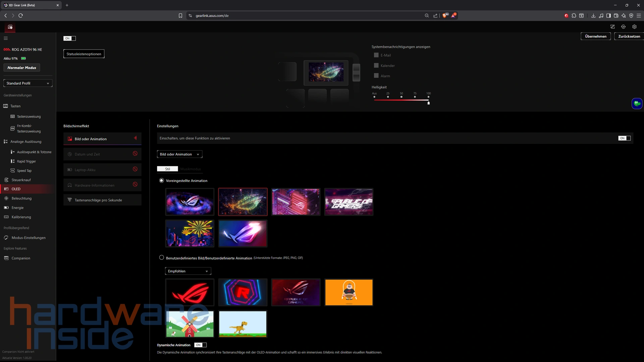Open Beleuchtung lighting settings
644x362 pixels.
click(21, 198)
